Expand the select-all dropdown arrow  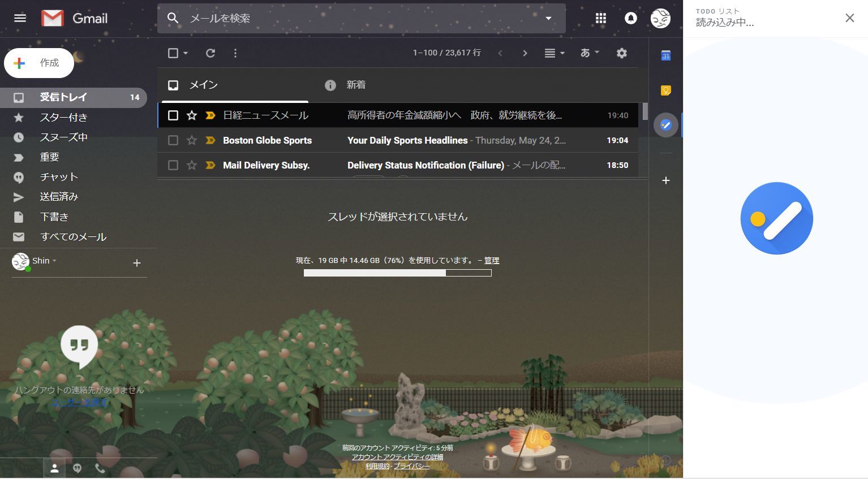pos(186,53)
